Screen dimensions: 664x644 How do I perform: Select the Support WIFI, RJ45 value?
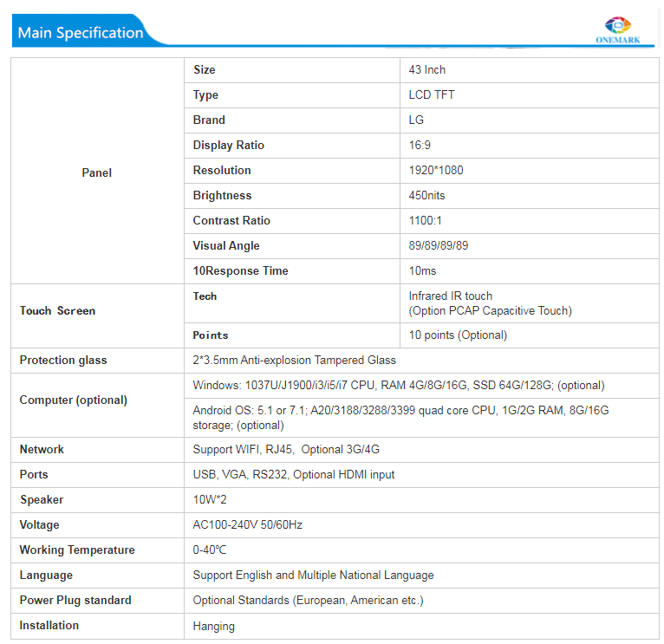click(286, 450)
